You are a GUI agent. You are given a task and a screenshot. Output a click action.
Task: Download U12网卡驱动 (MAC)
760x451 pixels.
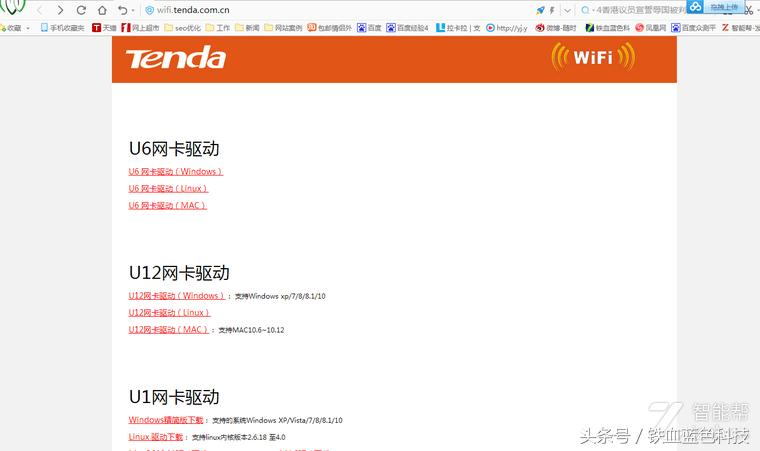click(169, 330)
